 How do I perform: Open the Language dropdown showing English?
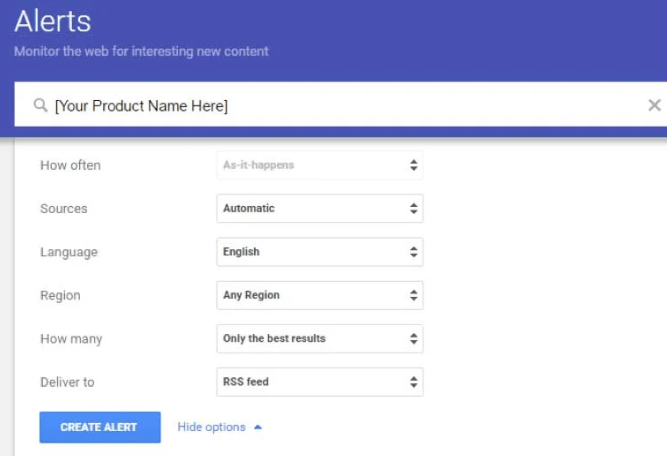click(319, 252)
